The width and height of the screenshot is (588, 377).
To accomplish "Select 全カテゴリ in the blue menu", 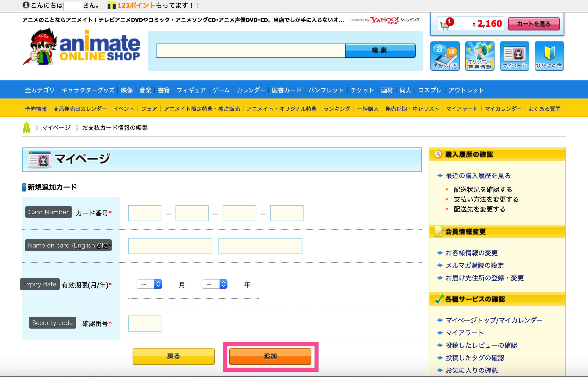I will [x=40, y=90].
